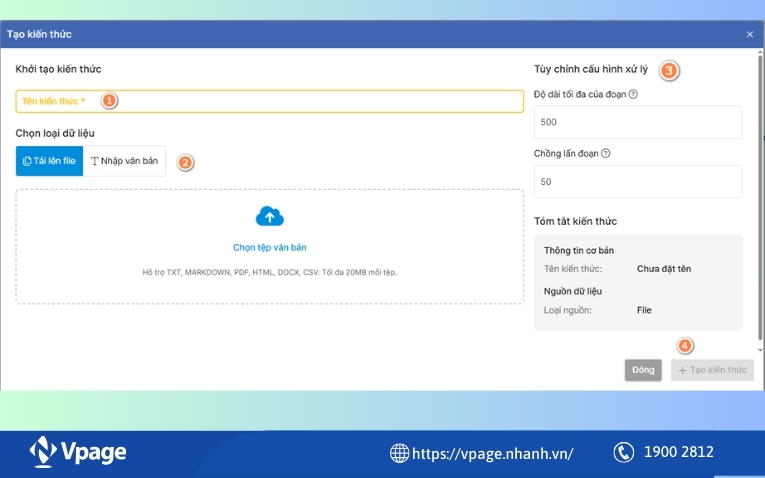Click the cloud upload icon
Image resolution: width=765 pixels, height=478 pixels.
pos(270,216)
